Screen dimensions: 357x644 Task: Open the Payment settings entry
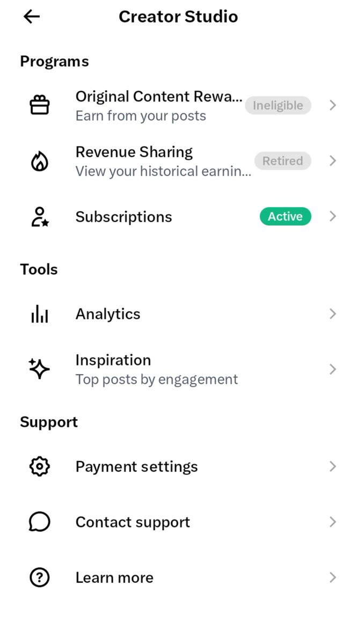pyautogui.click(x=178, y=466)
